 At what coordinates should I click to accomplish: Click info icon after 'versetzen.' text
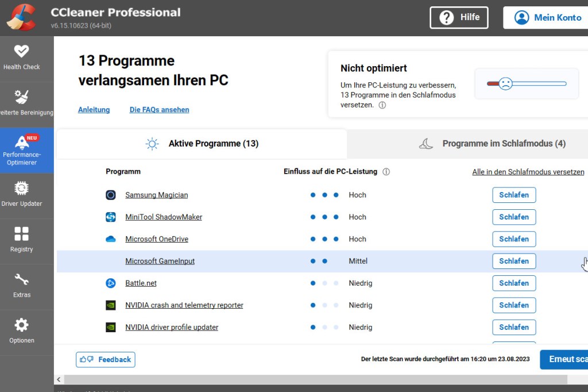(382, 105)
